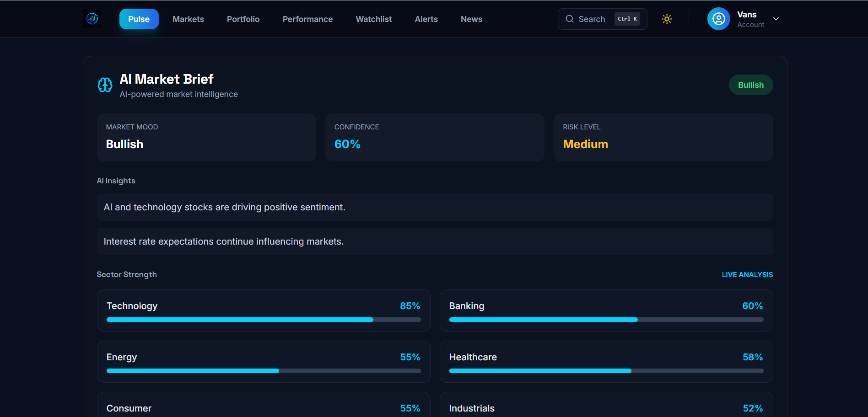
Task: Go to the Portfolio tab
Action: tap(243, 19)
